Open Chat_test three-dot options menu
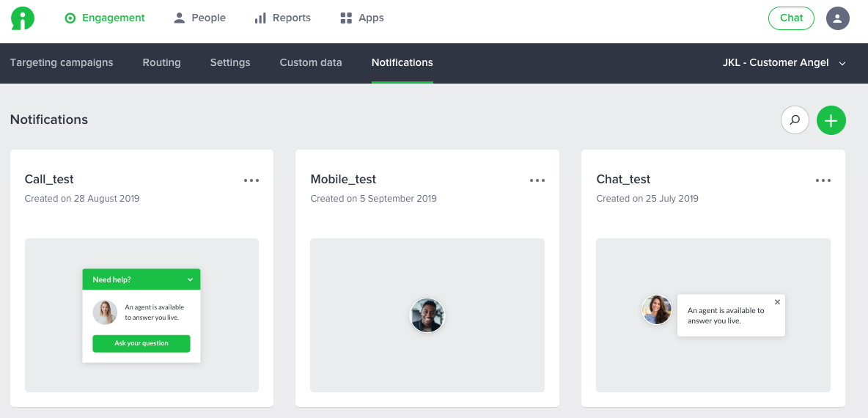868x418 pixels. [x=823, y=180]
